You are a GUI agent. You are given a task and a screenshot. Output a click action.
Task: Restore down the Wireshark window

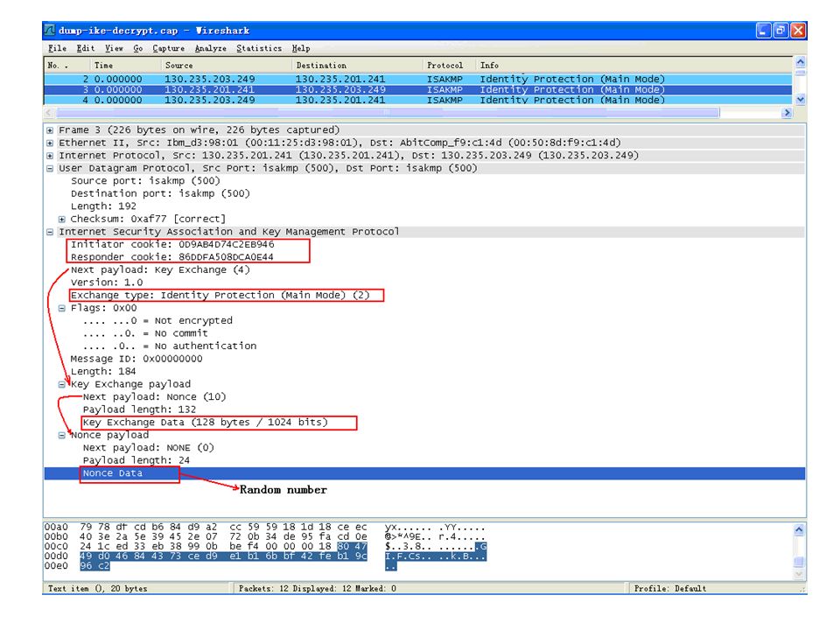click(x=780, y=31)
